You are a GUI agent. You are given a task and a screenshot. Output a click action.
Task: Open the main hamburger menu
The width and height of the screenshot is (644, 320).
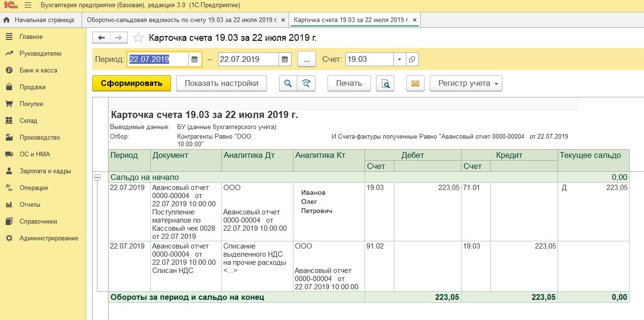27,5
